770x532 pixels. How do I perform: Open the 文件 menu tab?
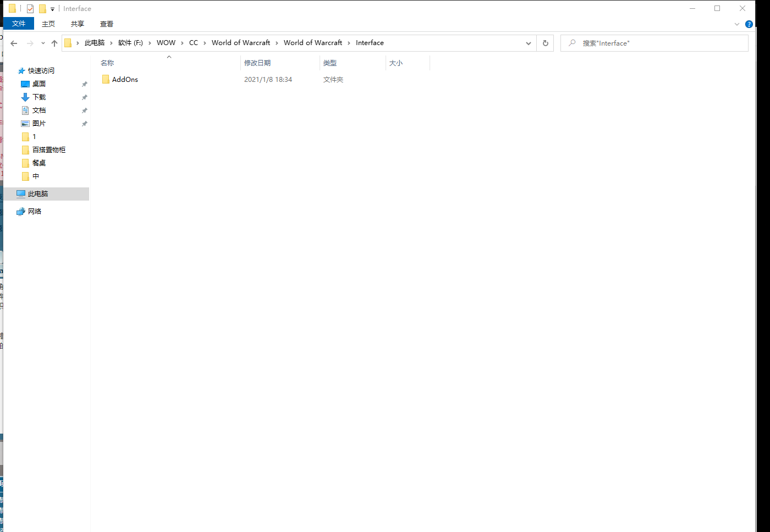19,24
